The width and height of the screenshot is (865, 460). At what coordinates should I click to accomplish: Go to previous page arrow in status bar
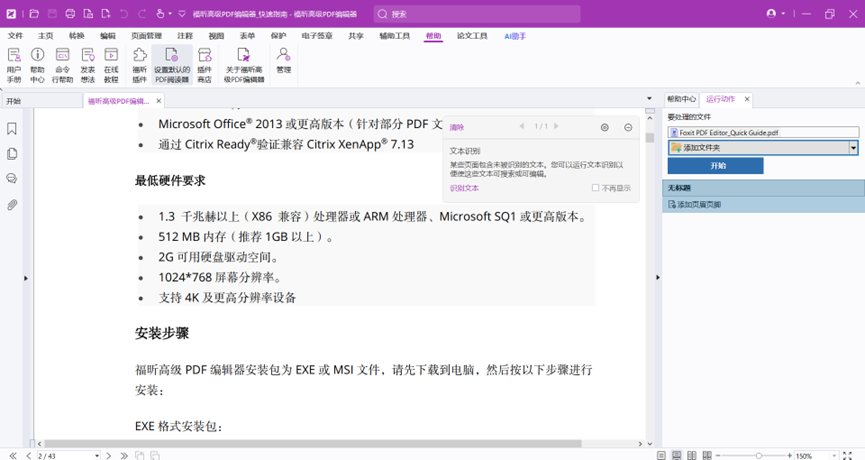tap(28, 456)
